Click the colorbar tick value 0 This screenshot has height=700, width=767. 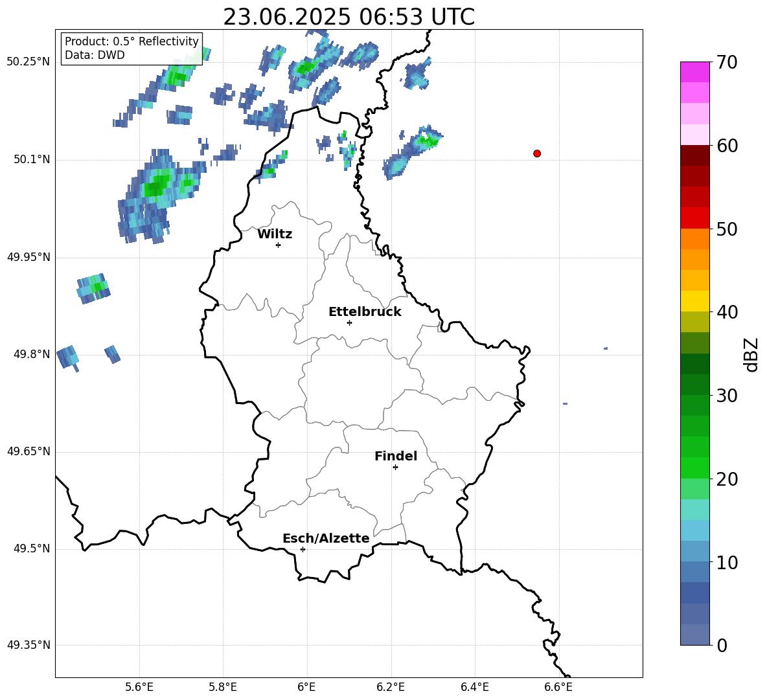pyautogui.click(x=722, y=645)
